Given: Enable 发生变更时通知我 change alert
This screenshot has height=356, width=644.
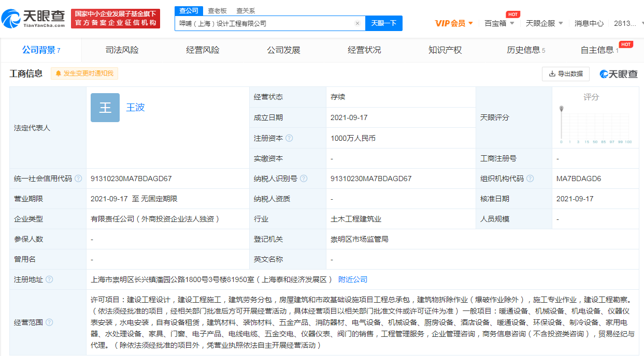Looking at the screenshot, I should 84,73.
